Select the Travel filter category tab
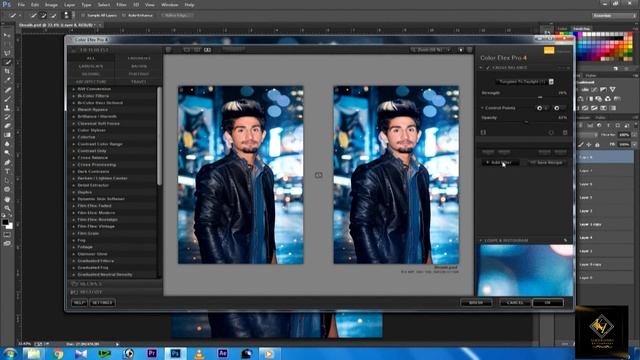Image resolution: width=640 pixels, height=360 pixels. (x=138, y=82)
